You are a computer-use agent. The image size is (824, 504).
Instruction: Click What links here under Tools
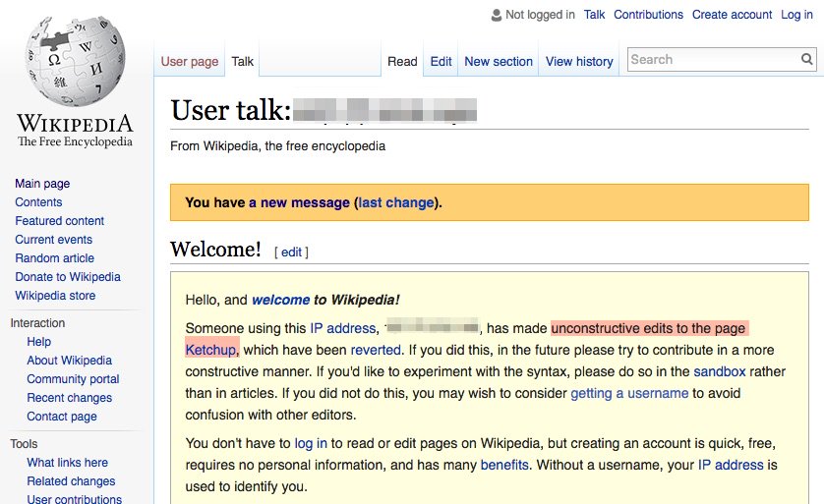67,463
